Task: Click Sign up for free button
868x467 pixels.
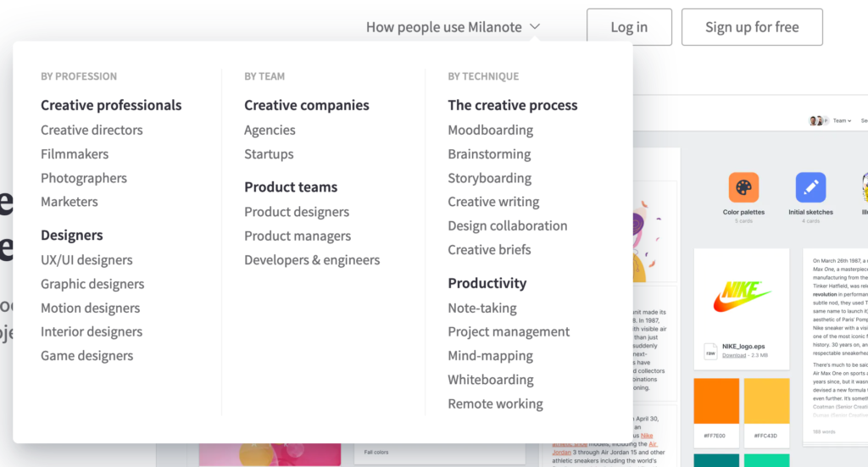Action: pyautogui.click(x=752, y=27)
